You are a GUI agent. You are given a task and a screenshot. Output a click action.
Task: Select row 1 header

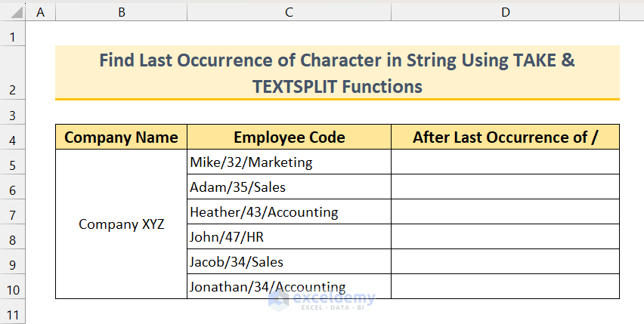tap(13, 36)
